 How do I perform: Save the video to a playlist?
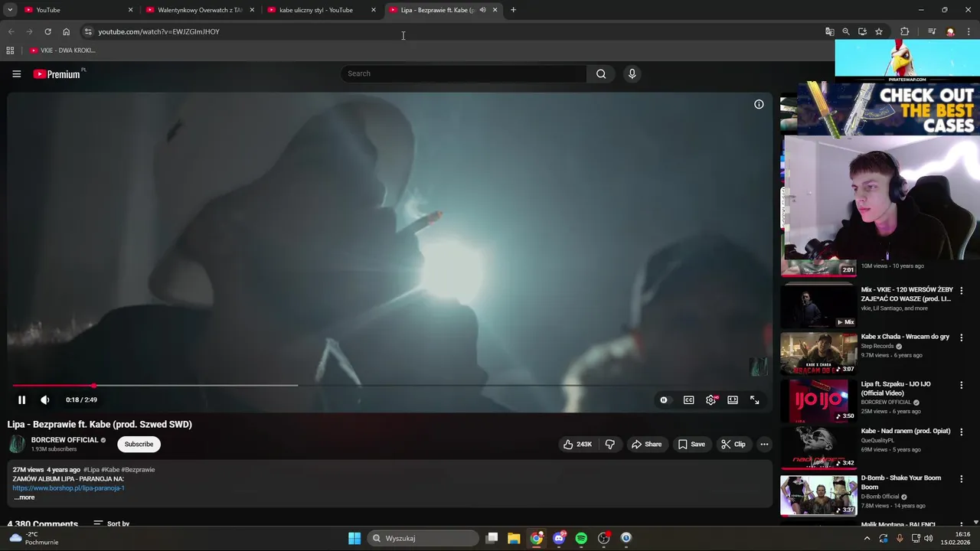(691, 444)
